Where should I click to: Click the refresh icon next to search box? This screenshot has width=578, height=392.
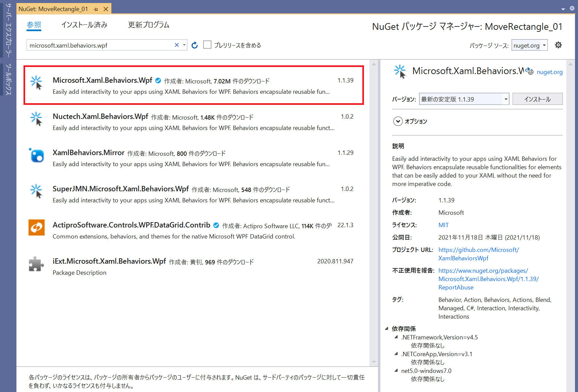coord(195,45)
